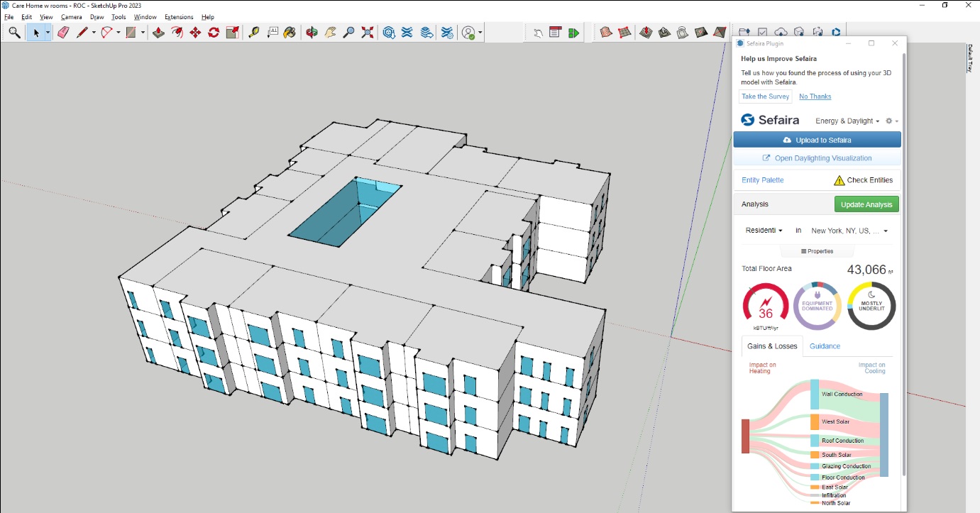
Task: Click the No Thanks link
Action: click(x=815, y=96)
